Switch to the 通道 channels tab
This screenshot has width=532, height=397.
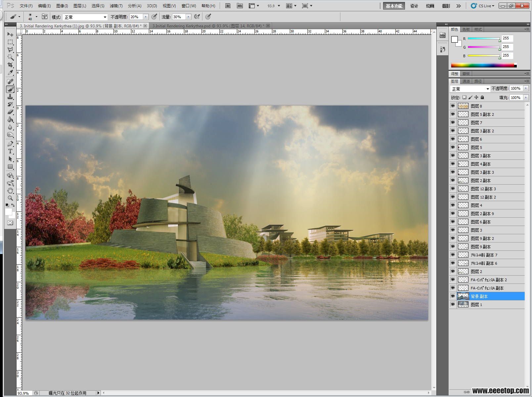466,81
